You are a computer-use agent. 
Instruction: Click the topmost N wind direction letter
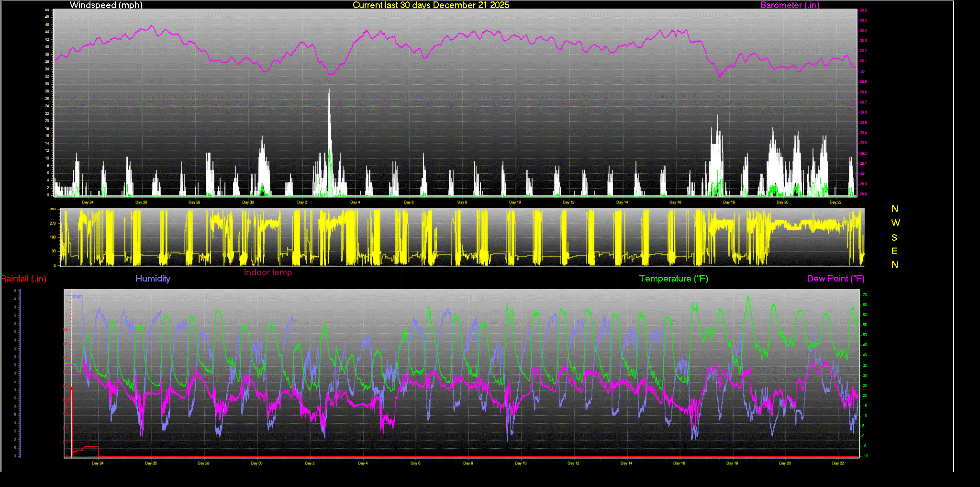(894, 208)
